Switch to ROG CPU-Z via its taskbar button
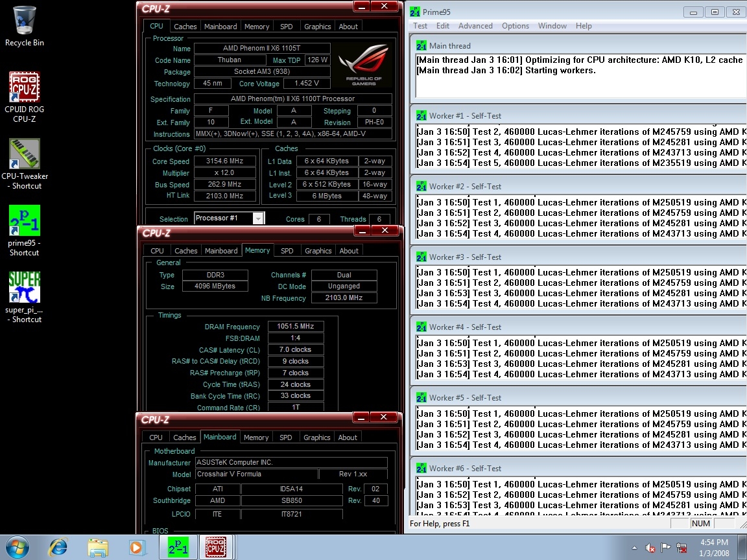747x560 pixels. [x=216, y=548]
